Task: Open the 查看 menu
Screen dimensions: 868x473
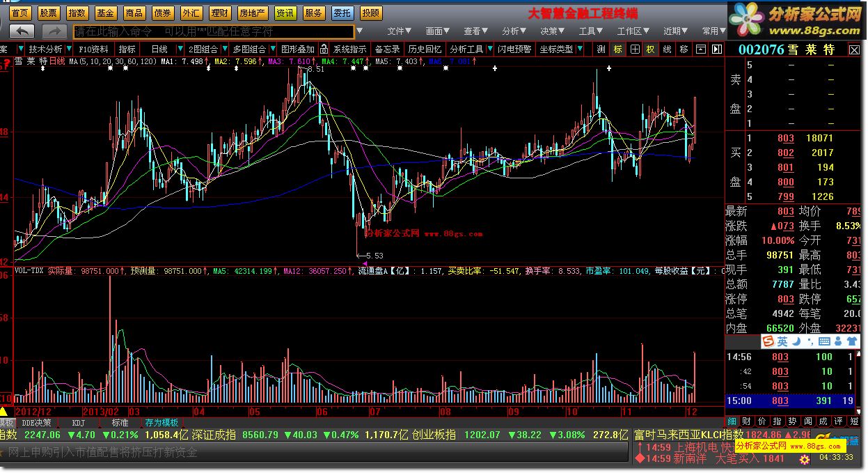Action: [475, 31]
